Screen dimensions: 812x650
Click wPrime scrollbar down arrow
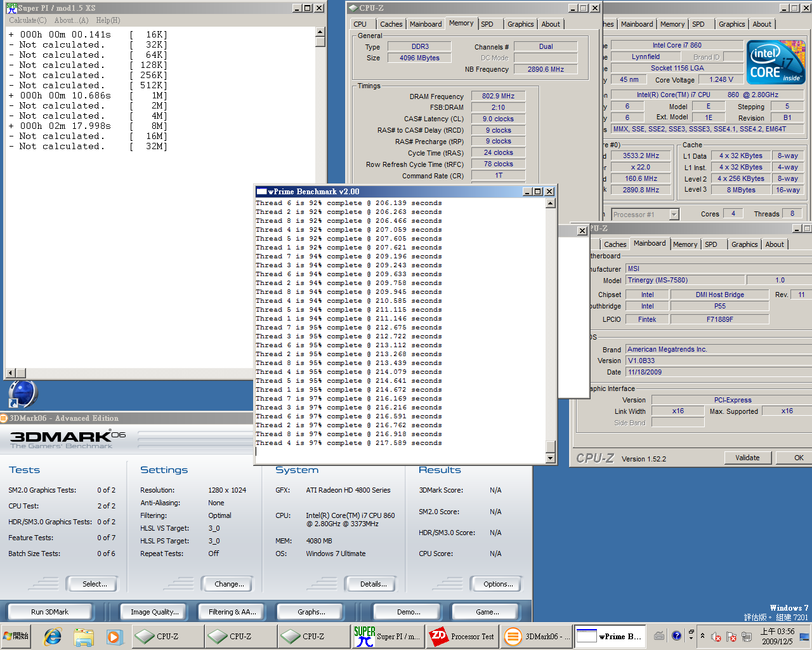click(550, 458)
